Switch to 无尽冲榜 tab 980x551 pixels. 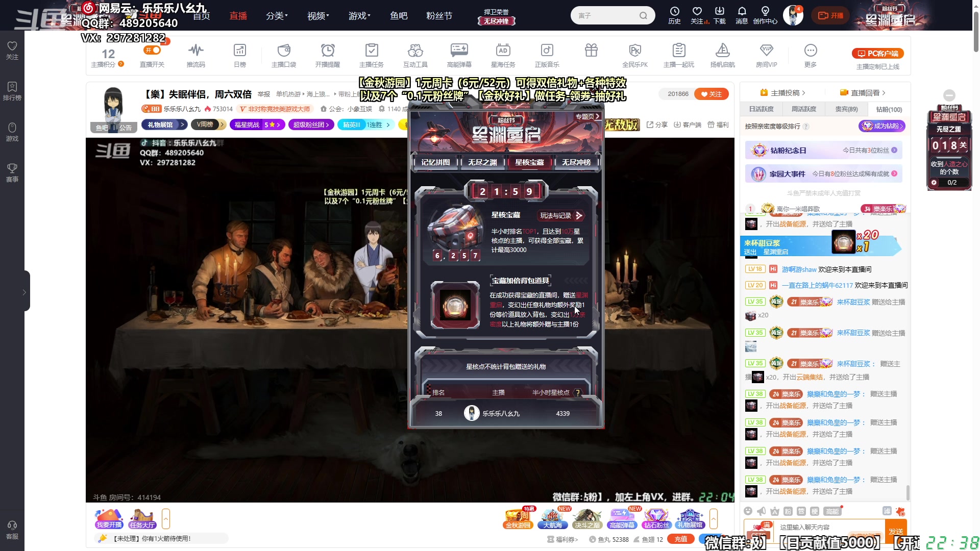coord(576,162)
